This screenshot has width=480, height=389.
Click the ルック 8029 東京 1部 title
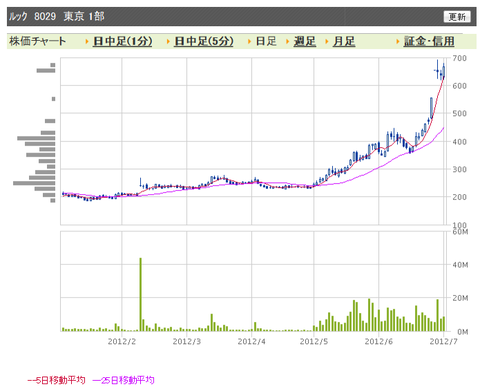pyautogui.click(x=57, y=16)
